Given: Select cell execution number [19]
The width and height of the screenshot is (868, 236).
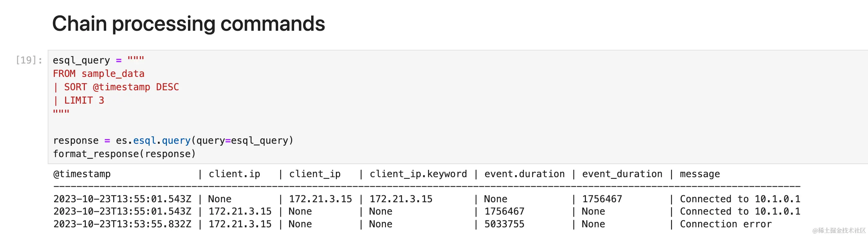Looking at the screenshot, I should [x=29, y=60].
